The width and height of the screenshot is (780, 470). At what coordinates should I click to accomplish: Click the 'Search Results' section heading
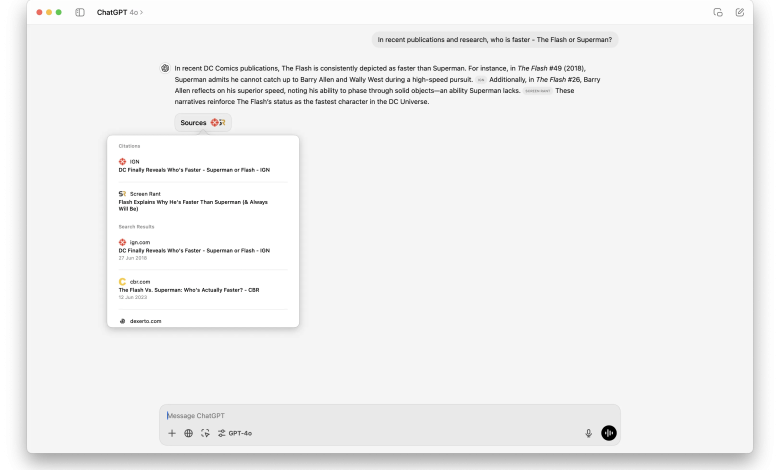(x=136, y=227)
